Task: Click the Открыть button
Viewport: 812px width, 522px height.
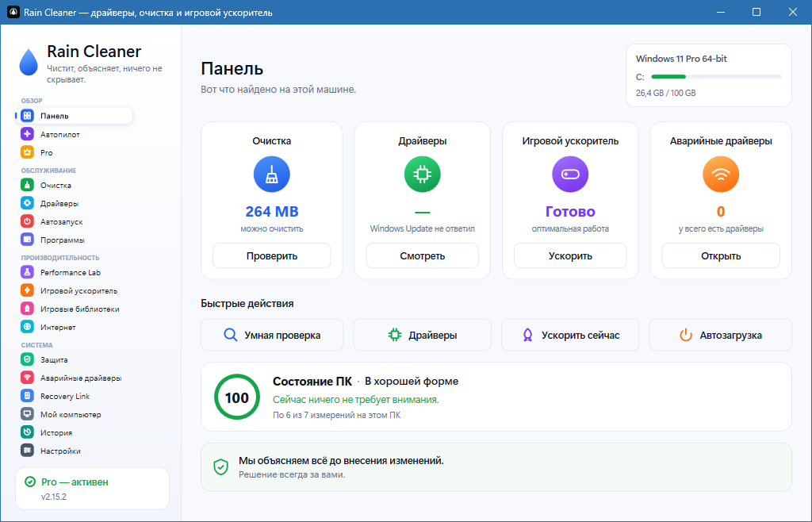Action: point(721,255)
